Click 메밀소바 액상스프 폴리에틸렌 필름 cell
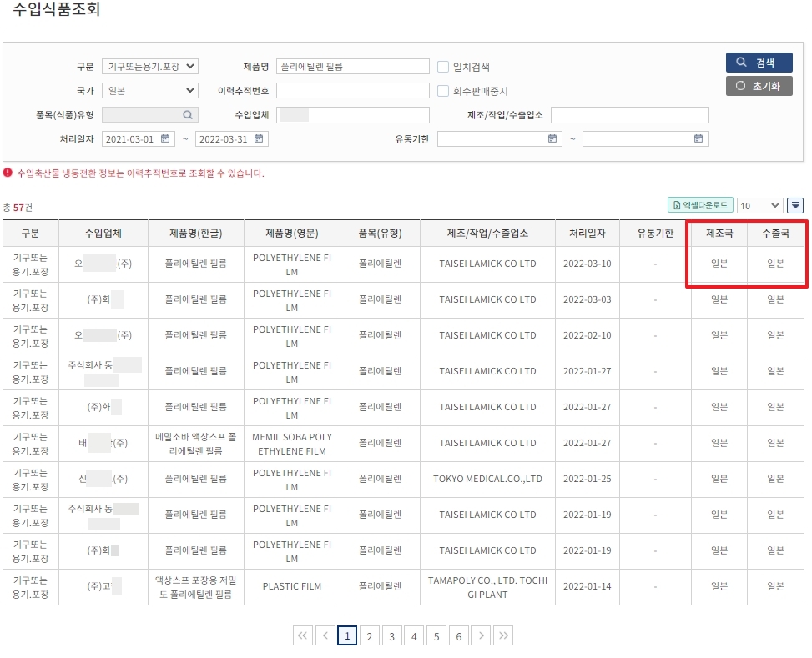The width and height of the screenshot is (812, 658). [x=196, y=444]
